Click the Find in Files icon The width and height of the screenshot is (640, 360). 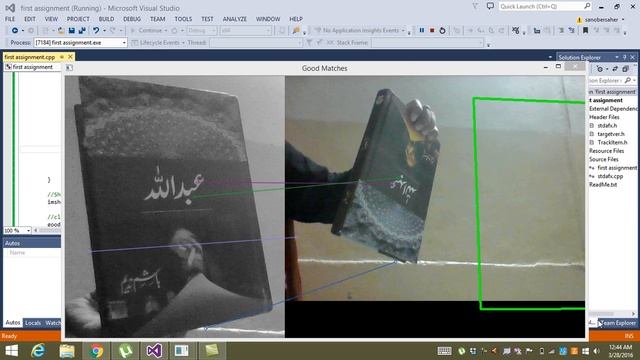296,30
